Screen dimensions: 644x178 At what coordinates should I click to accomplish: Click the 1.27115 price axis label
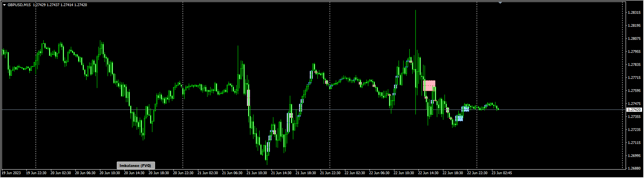click(x=634, y=143)
